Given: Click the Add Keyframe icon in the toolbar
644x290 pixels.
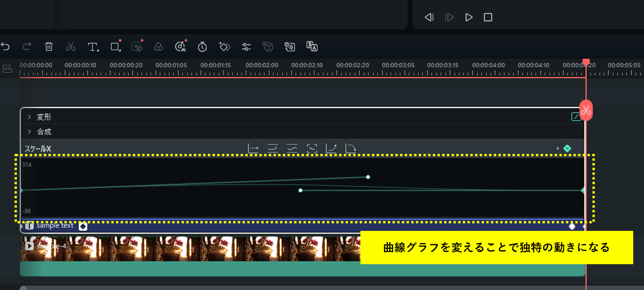Looking at the screenshot, I should click(x=224, y=46).
